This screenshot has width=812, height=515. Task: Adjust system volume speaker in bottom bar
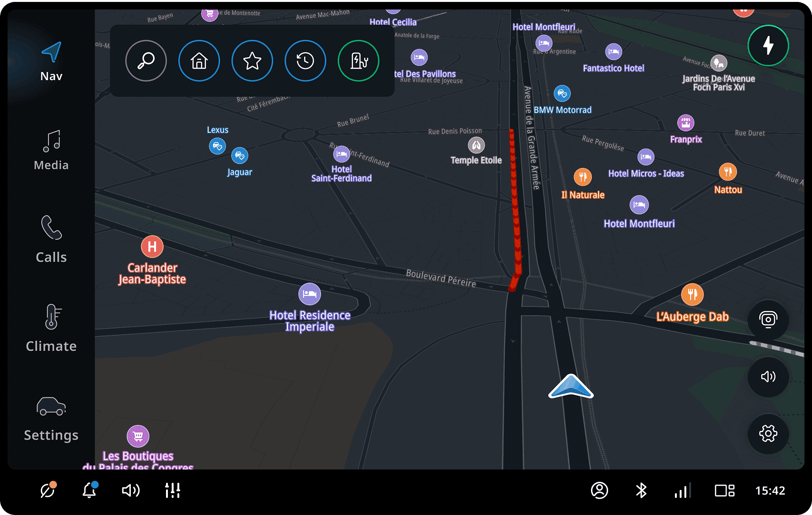point(130,490)
